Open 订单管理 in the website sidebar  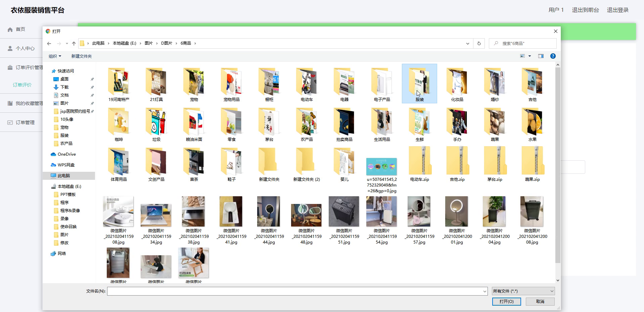tap(25, 123)
